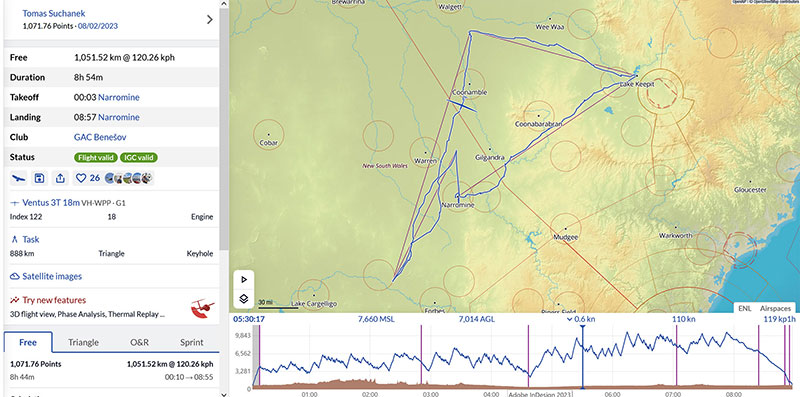Click the glider aircraft icon button
The width and height of the screenshot is (800, 397).
pyautogui.click(x=18, y=178)
